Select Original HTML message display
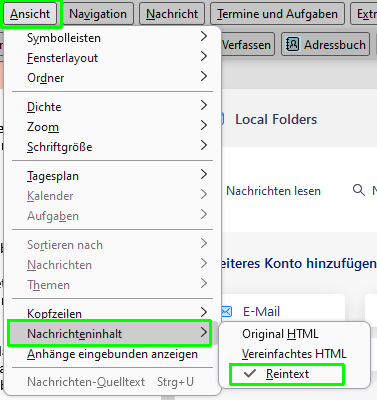Screen dimensions: 377x400 click(295, 334)
